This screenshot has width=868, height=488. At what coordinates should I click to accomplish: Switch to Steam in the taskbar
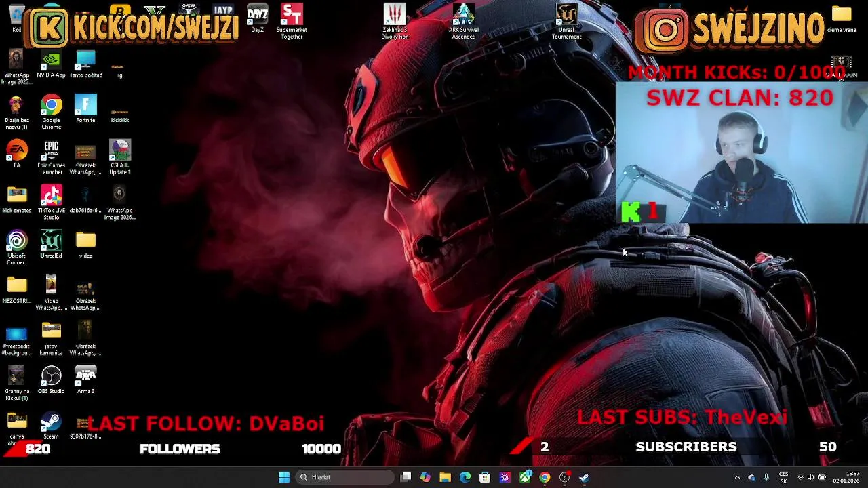(x=585, y=477)
